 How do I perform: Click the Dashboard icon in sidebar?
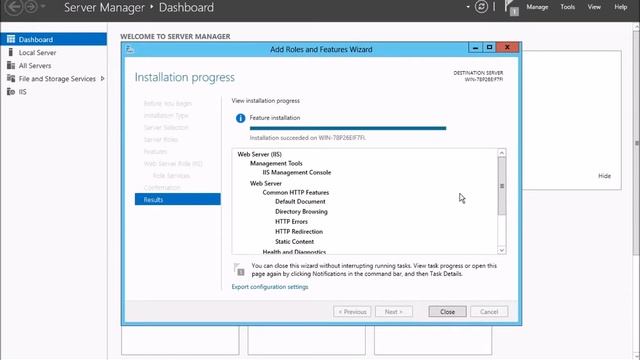click(x=11, y=39)
